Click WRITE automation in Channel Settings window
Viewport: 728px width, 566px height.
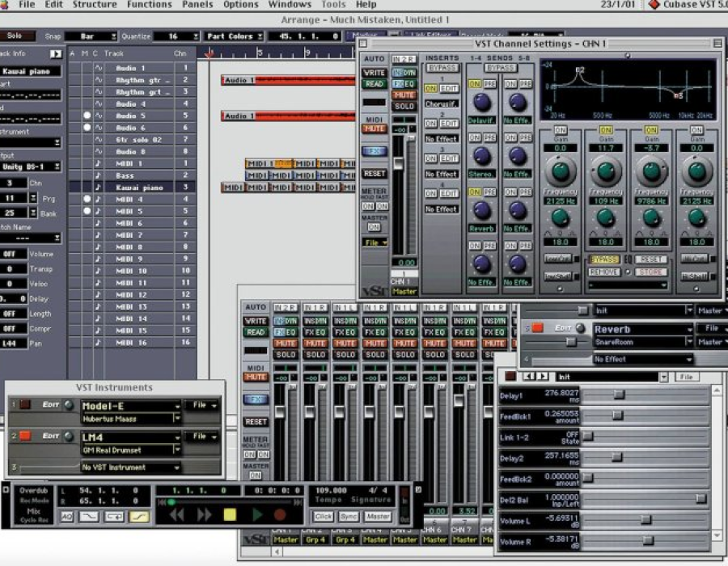pos(375,73)
